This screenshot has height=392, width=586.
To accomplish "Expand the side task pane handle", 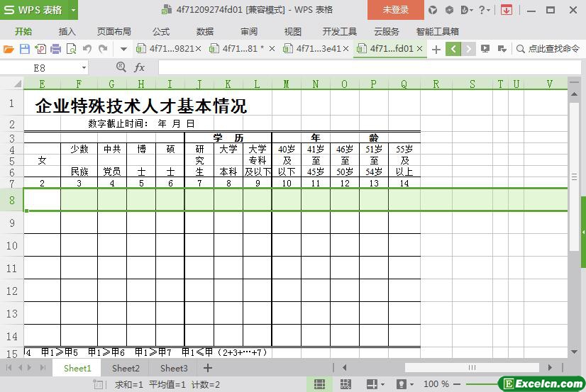I will (x=583, y=232).
